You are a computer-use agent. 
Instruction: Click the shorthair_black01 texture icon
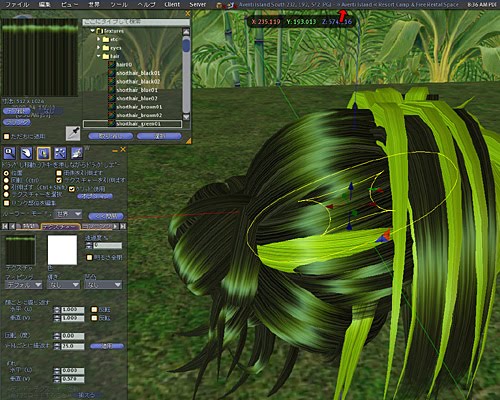click(112, 73)
